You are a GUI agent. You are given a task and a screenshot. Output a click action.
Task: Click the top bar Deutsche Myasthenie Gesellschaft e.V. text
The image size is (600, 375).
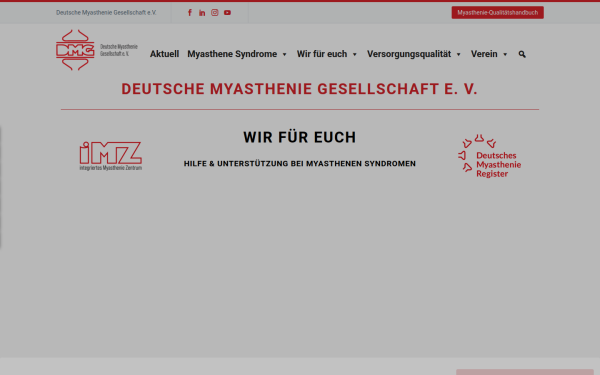(x=106, y=13)
